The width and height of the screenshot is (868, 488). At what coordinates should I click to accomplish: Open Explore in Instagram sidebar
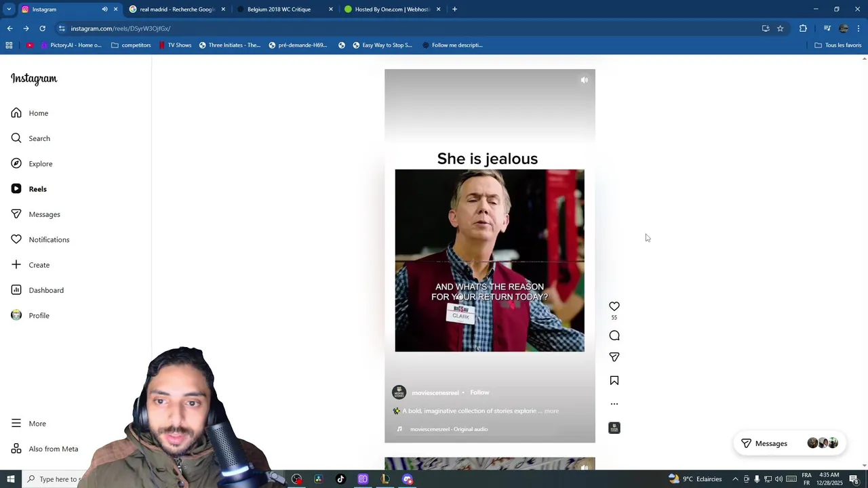pos(32,163)
